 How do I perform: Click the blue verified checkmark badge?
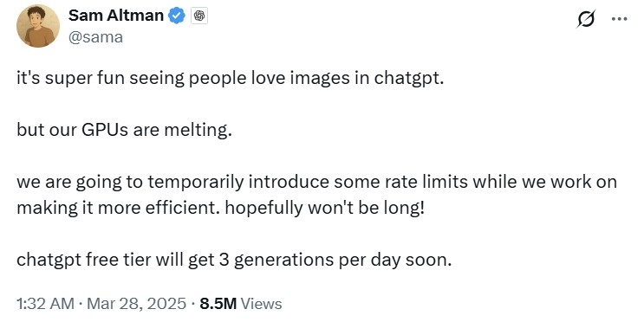click(177, 16)
